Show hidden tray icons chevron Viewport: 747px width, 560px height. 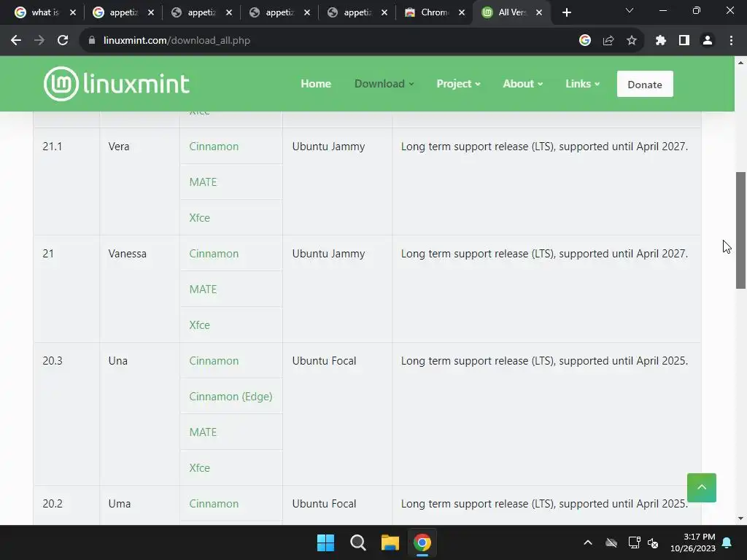coord(588,542)
